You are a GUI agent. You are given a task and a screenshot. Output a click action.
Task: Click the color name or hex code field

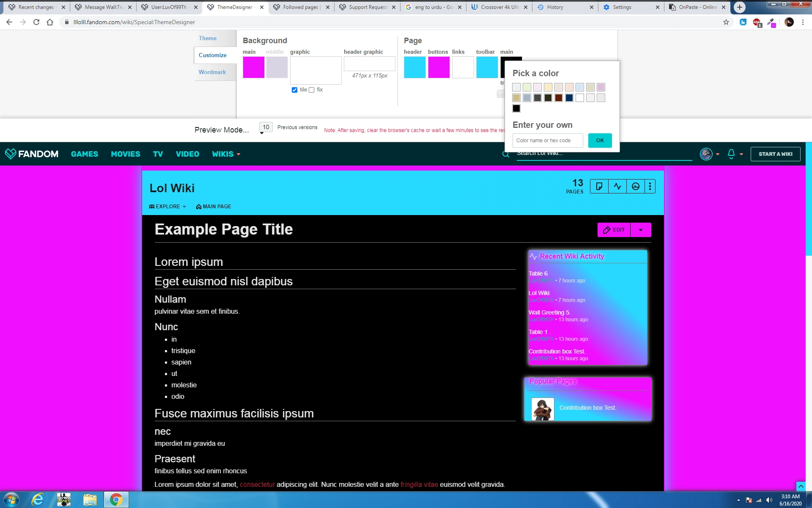coord(547,141)
